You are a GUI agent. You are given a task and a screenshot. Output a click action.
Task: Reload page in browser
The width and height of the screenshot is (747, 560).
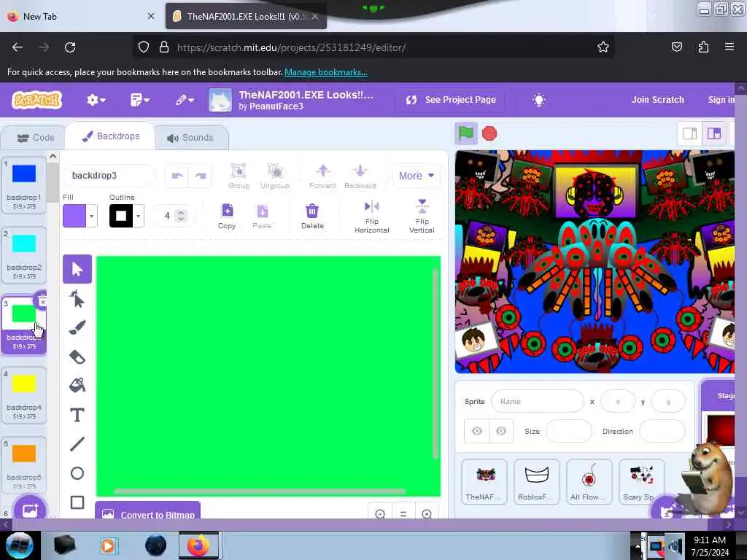(x=70, y=47)
